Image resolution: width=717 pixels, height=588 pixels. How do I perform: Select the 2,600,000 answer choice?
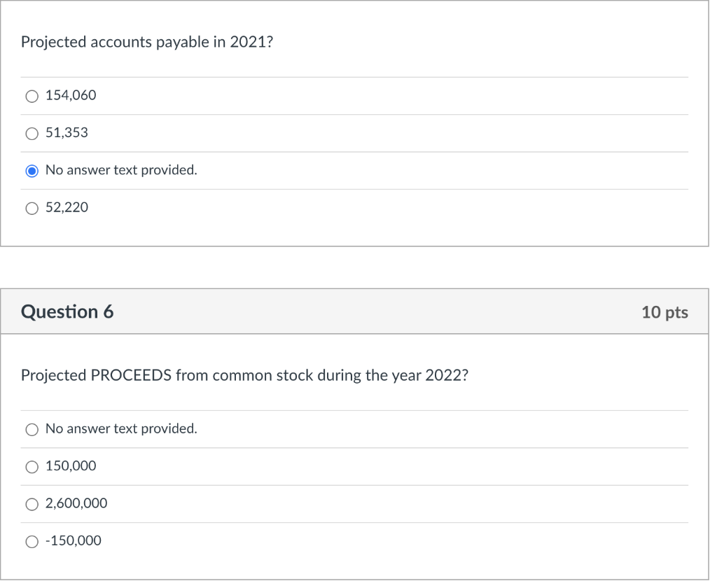click(x=32, y=503)
